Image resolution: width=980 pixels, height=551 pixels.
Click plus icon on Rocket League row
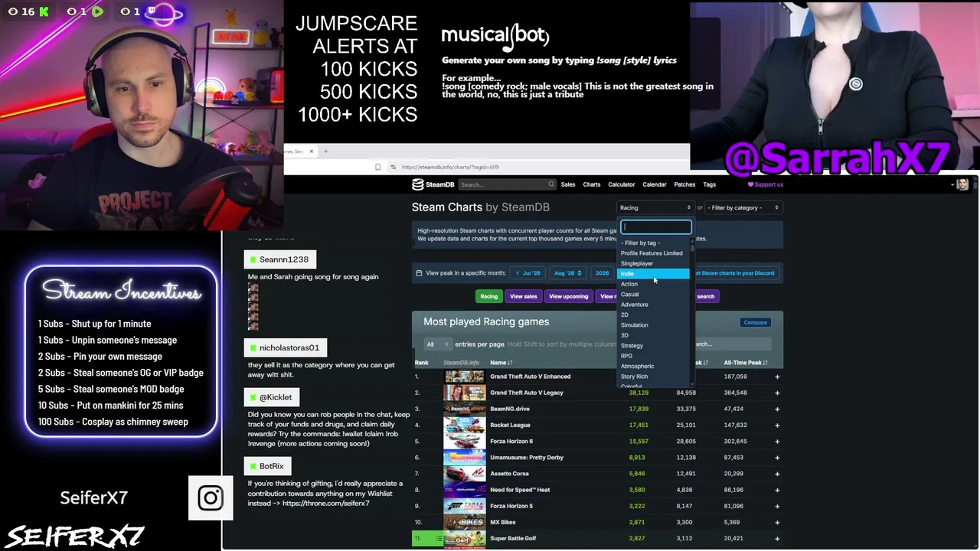tap(777, 425)
